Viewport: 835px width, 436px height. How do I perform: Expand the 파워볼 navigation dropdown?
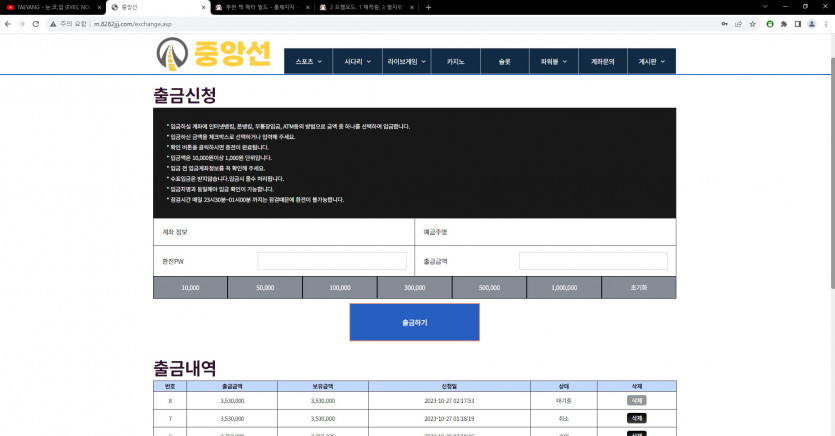pyautogui.click(x=554, y=61)
